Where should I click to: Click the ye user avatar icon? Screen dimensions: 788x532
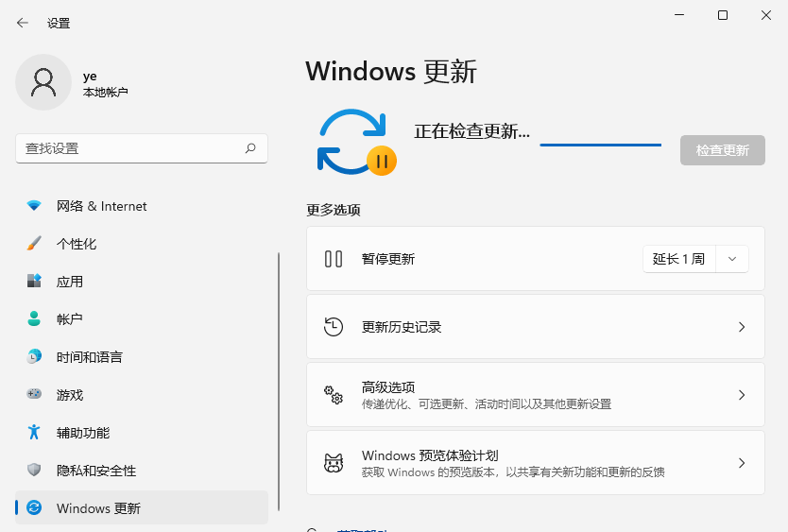click(43, 82)
